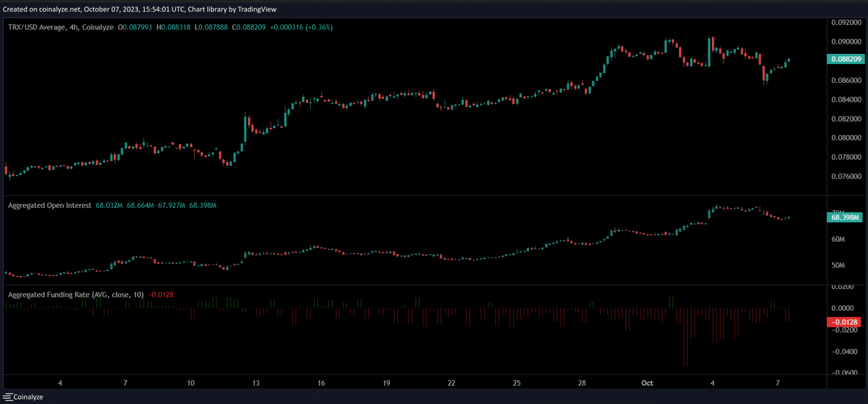Click the Aggregated Funding Rate indicator title
868x404 pixels.
pos(76,295)
